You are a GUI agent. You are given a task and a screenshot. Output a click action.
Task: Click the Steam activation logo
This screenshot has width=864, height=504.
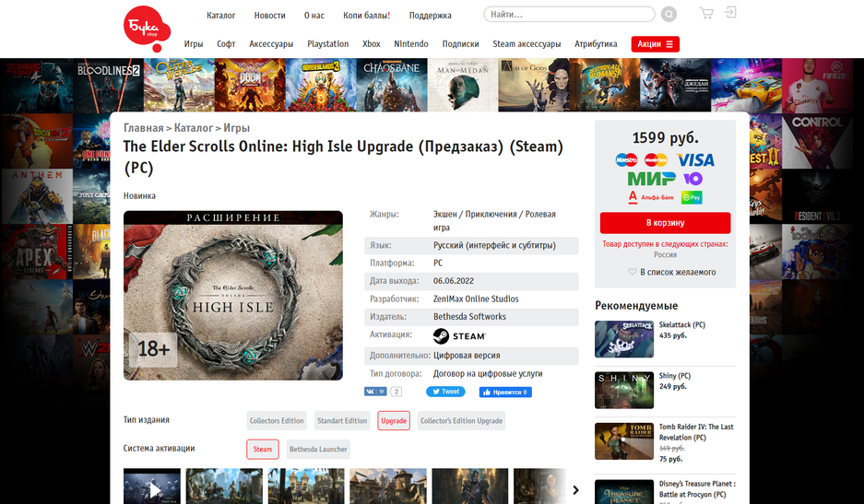(459, 335)
